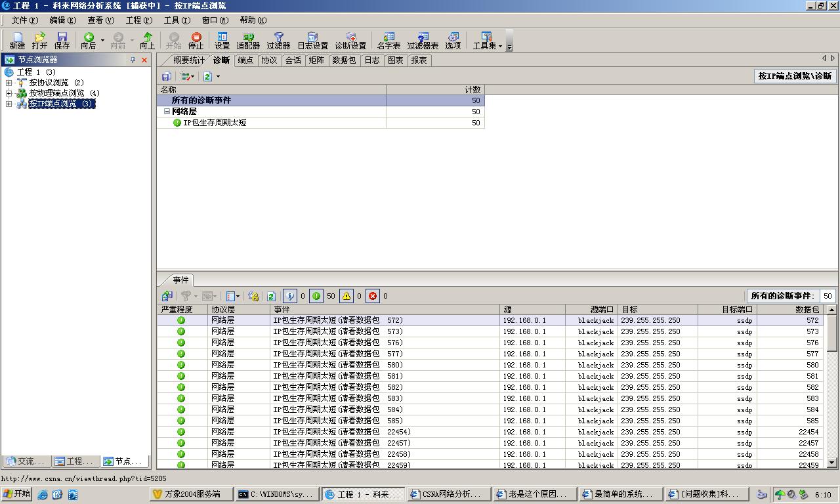The height and width of the screenshot is (504, 840).
Task: Expand the 按协议浏览 tree node
Action: pos(9,83)
